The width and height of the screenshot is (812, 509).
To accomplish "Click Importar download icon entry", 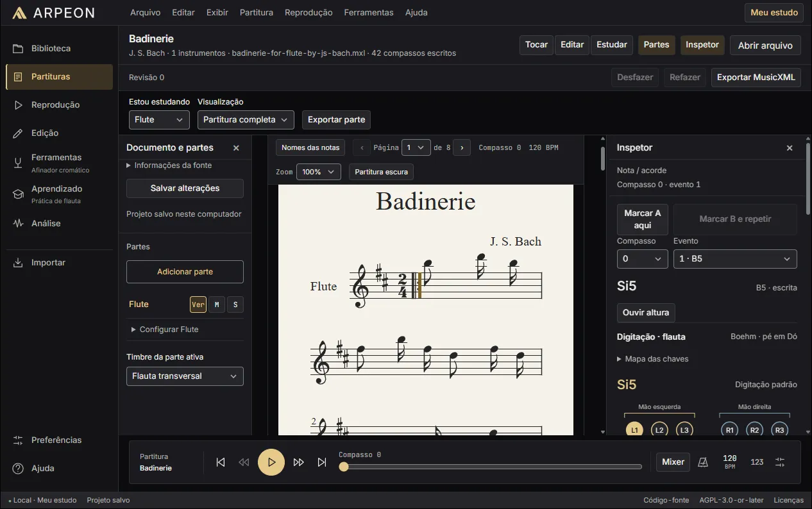I will pos(59,263).
